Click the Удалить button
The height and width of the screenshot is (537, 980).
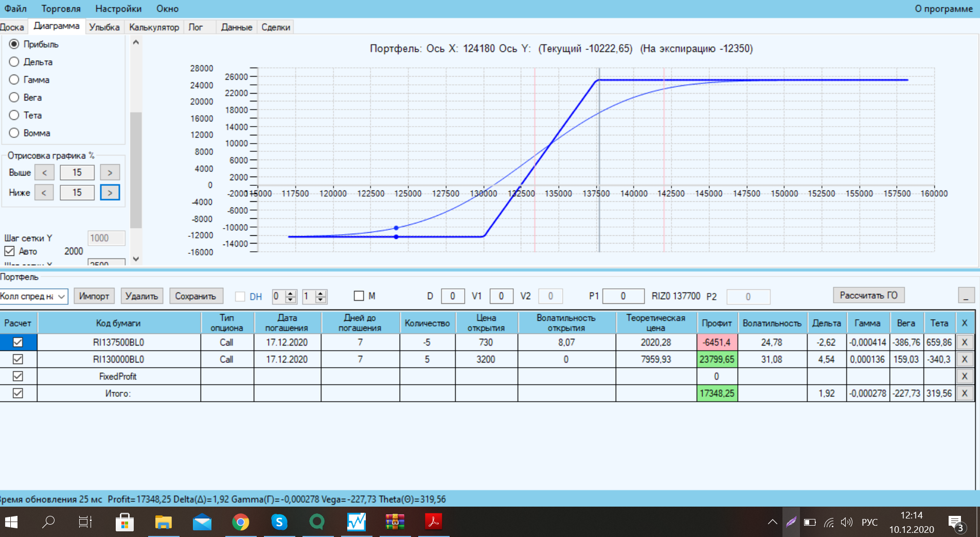[141, 296]
